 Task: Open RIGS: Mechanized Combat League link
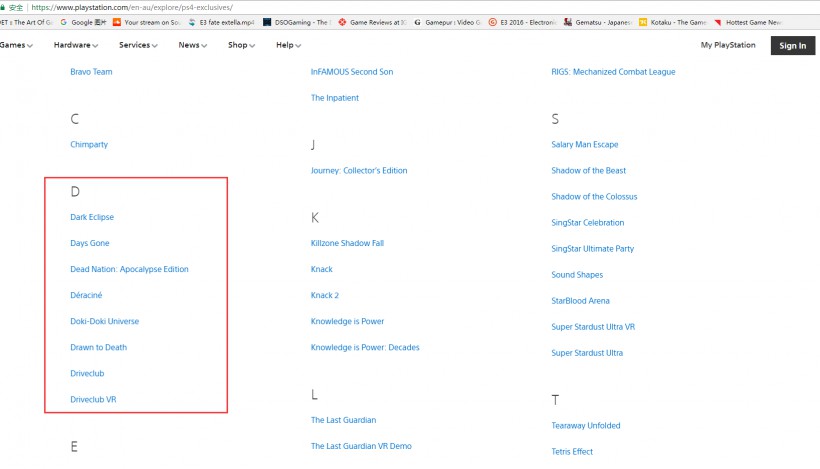tap(613, 72)
